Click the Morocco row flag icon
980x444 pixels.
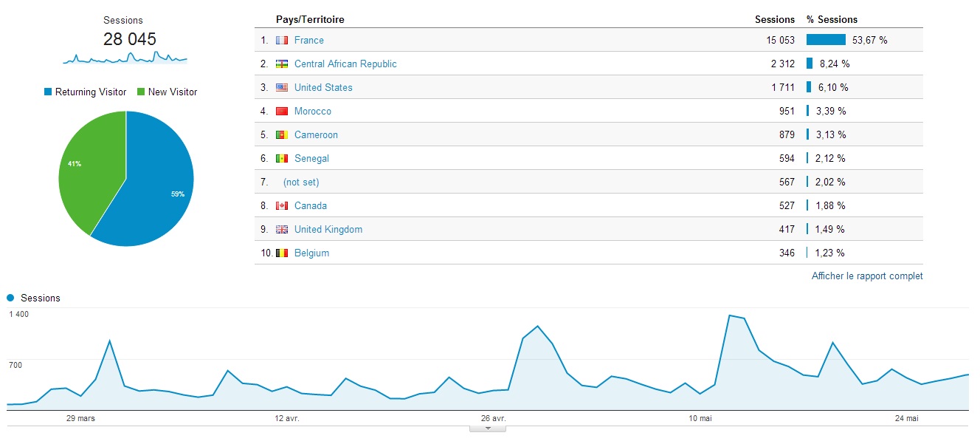point(282,112)
